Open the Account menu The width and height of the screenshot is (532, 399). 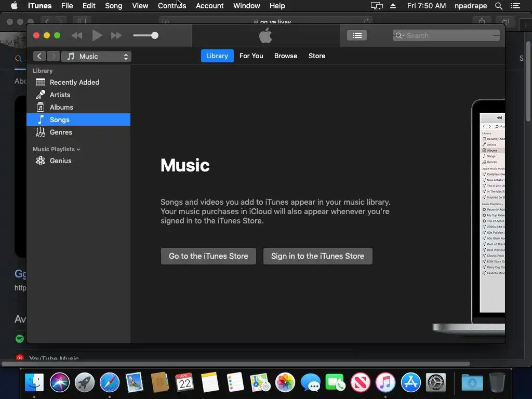(210, 6)
